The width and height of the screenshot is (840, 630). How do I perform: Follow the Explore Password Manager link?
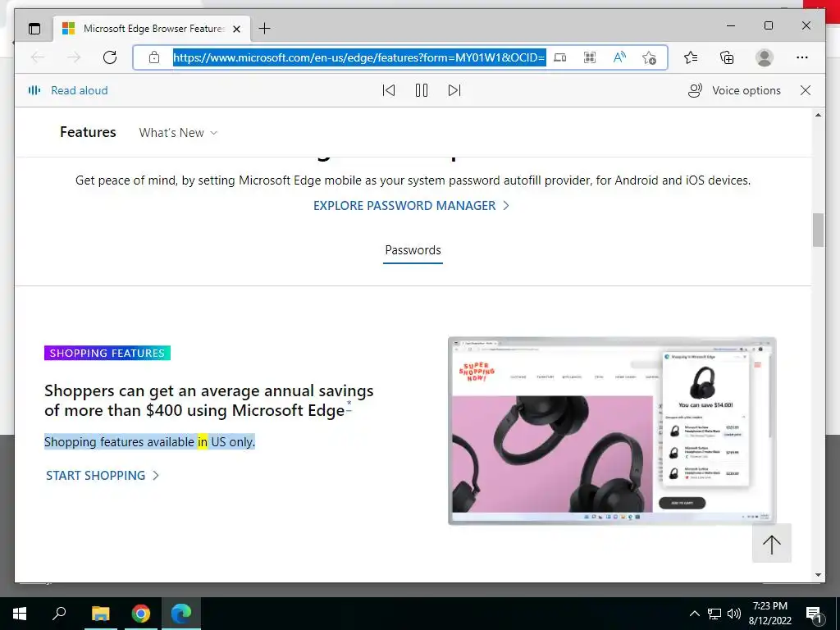[x=411, y=206]
